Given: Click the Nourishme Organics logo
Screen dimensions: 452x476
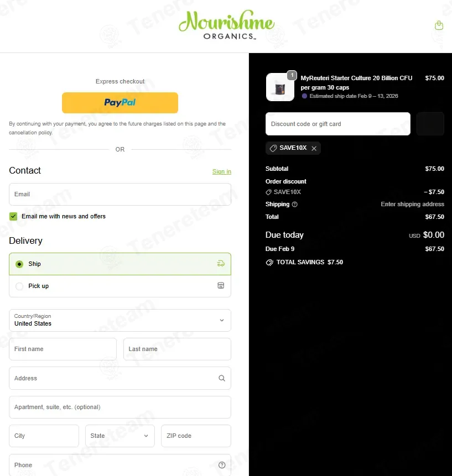Looking at the screenshot, I should pos(227,25).
